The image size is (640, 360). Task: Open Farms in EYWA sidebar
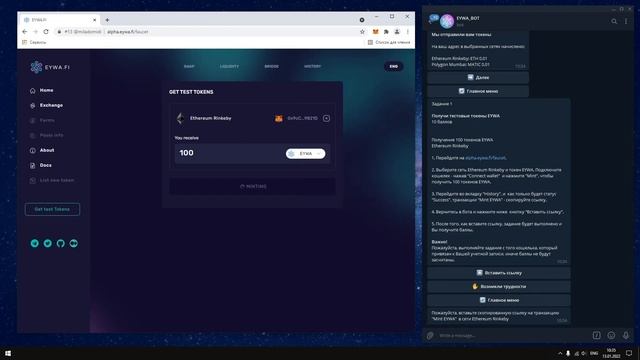pos(42,120)
